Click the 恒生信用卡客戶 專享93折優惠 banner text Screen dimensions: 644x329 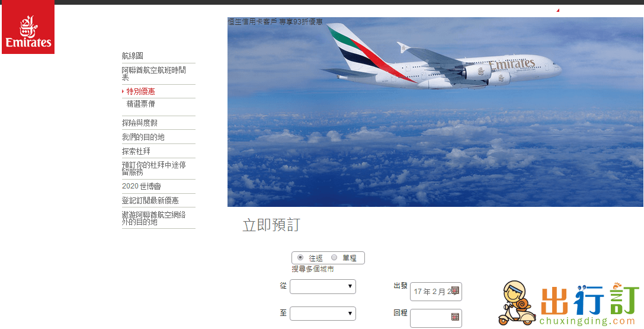pyautogui.click(x=275, y=22)
